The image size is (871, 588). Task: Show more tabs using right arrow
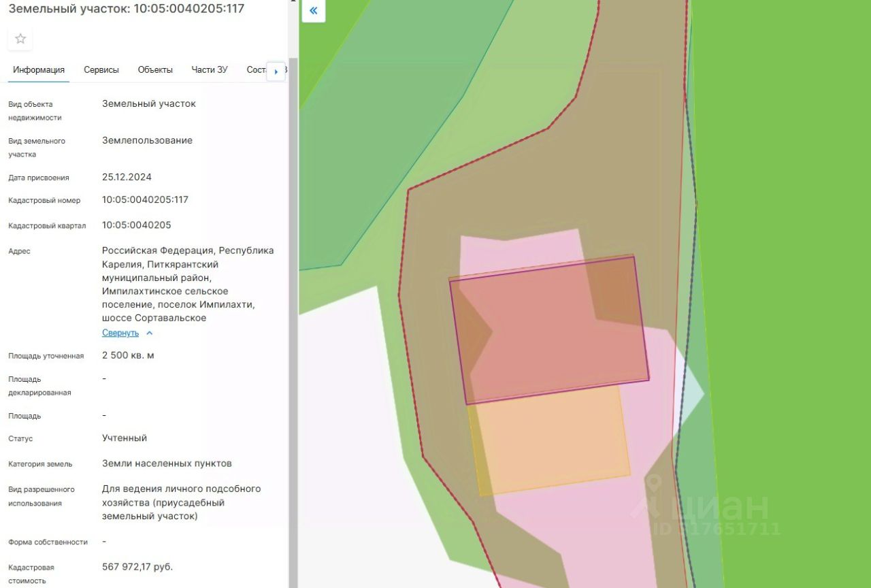tap(276, 71)
